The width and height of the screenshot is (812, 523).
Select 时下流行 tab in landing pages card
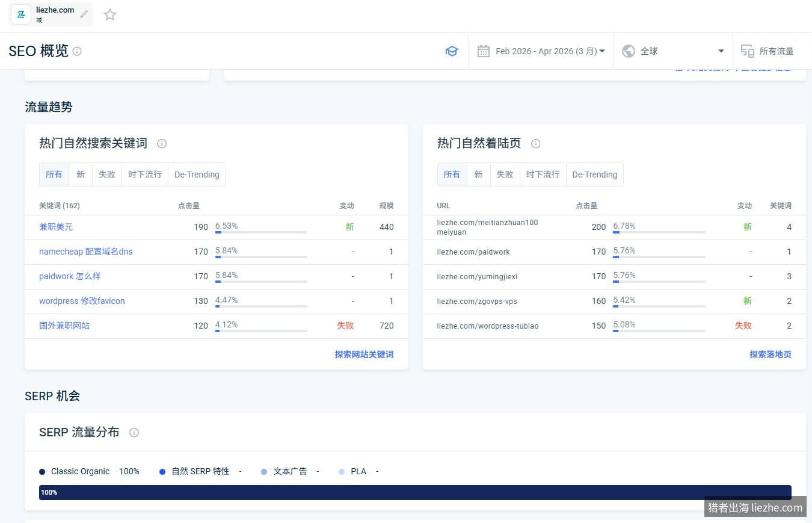tap(543, 175)
